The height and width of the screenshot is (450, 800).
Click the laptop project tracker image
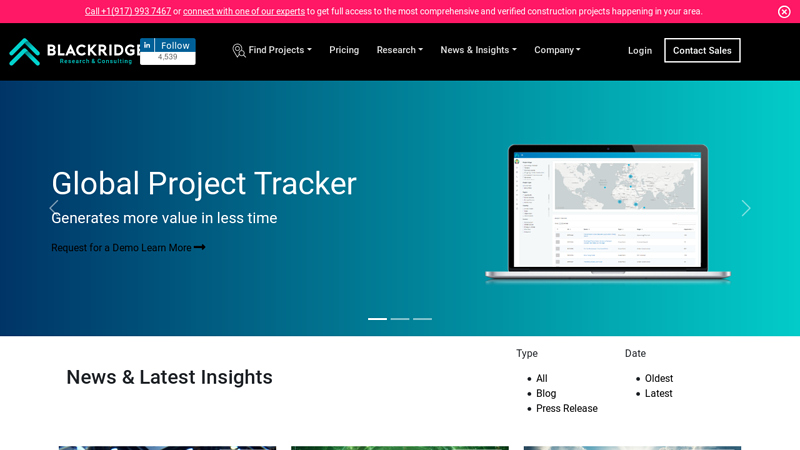608,213
